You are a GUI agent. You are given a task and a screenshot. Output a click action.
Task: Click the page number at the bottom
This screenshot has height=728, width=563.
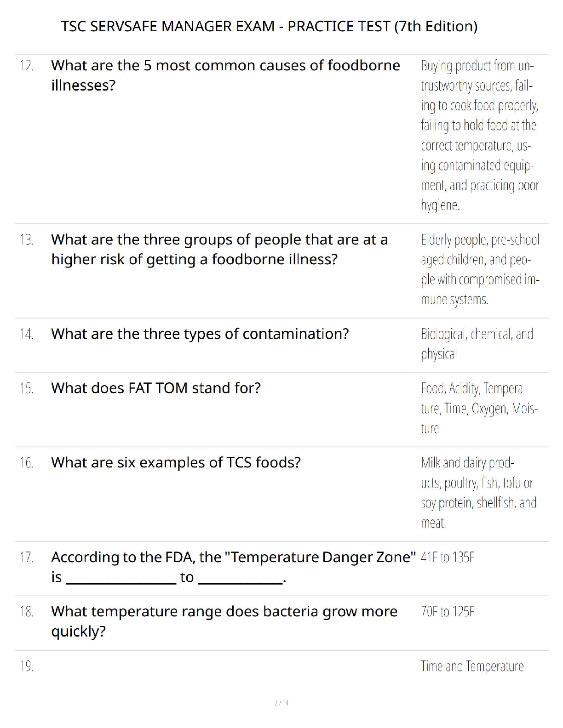281,703
